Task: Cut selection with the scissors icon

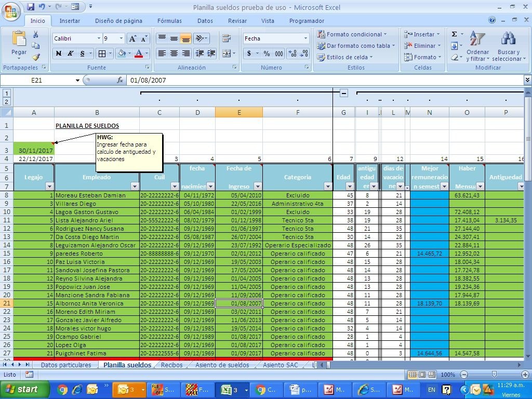Action: tap(35, 35)
